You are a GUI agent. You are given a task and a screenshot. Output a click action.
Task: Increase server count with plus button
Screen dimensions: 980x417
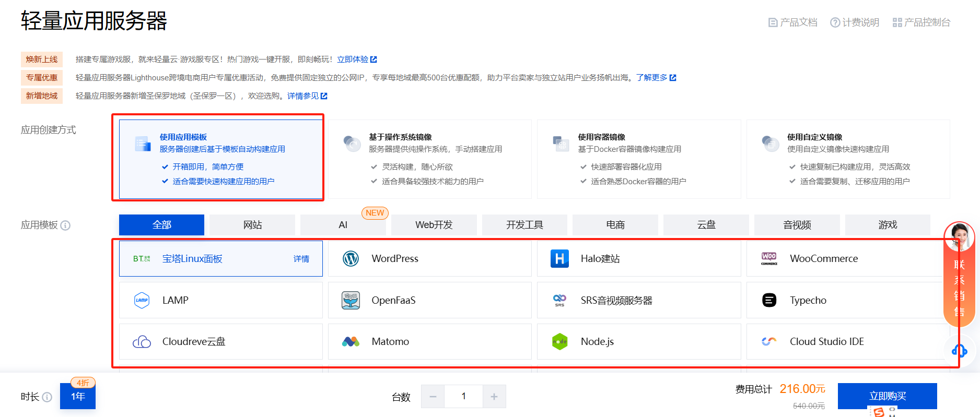coord(494,397)
